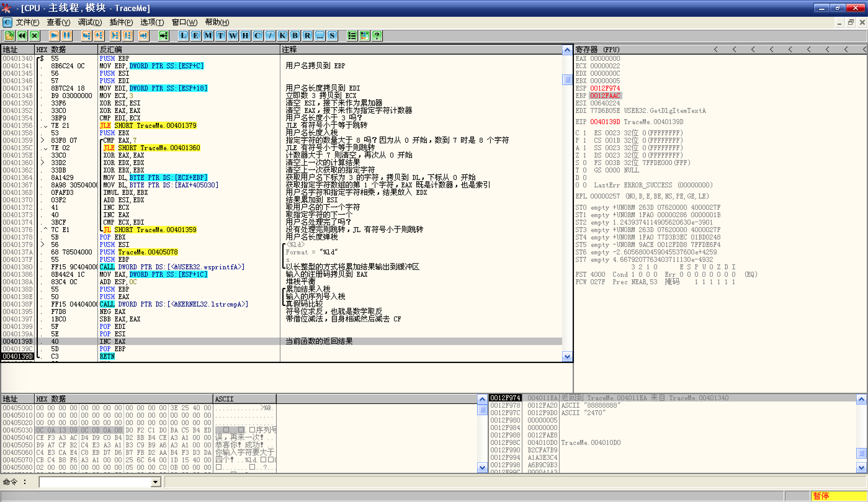
Task: Click the 寄存器 (FPU) registers header
Action: 597,50
